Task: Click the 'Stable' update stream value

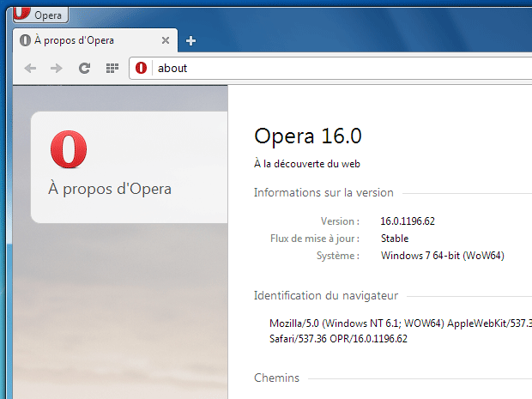Action: pos(395,239)
